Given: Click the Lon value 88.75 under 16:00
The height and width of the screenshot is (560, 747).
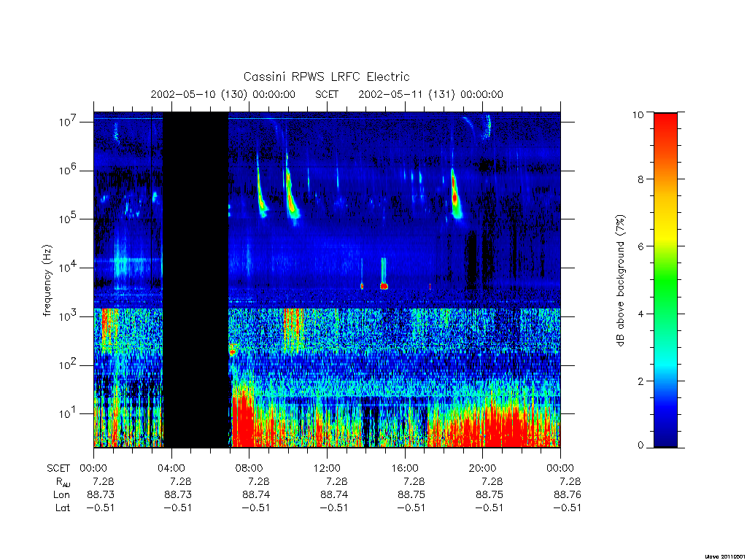Looking at the screenshot, I should 411,495.
